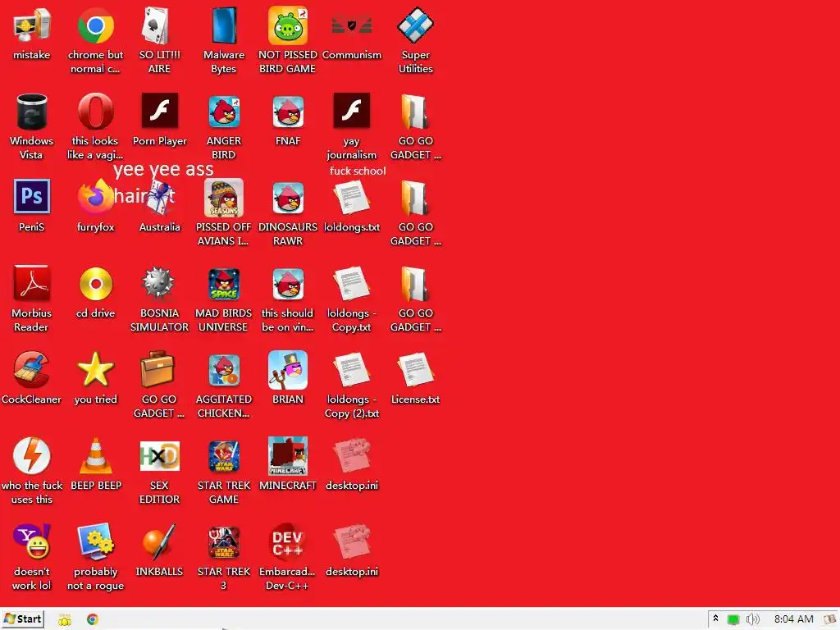Select the lightning bolt 'uses this' icon
The height and width of the screenshot is (630, 840).
[x=32, y=456]
